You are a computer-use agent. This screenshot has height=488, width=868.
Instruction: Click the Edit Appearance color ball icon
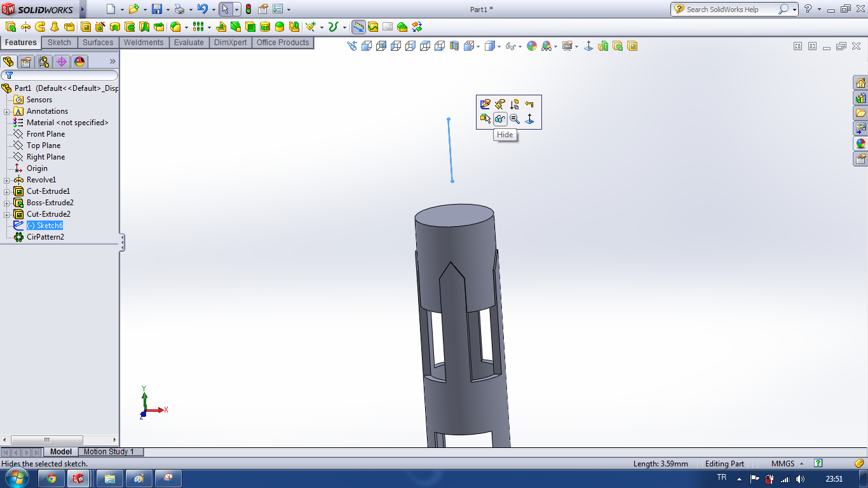click(x=532, y=46)
